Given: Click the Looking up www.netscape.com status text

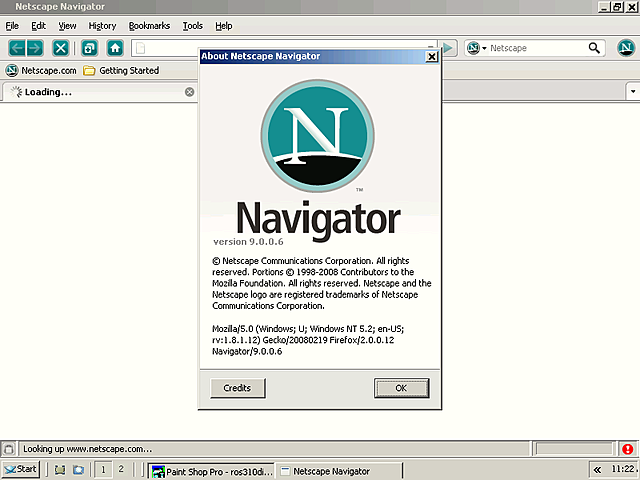Looking at the screenshot, I should [87, 449].
